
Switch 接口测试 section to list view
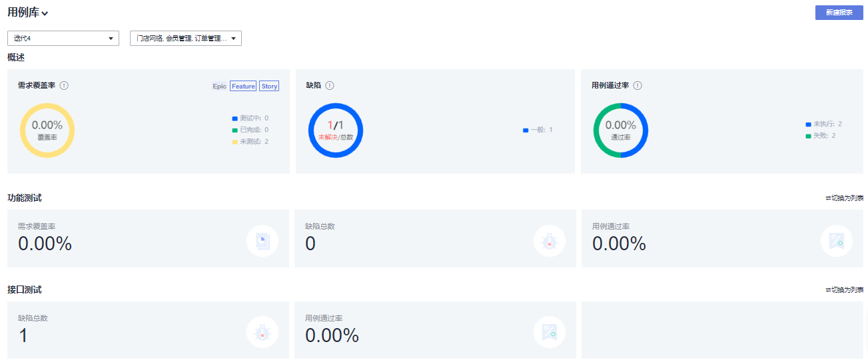click(844, 290)
